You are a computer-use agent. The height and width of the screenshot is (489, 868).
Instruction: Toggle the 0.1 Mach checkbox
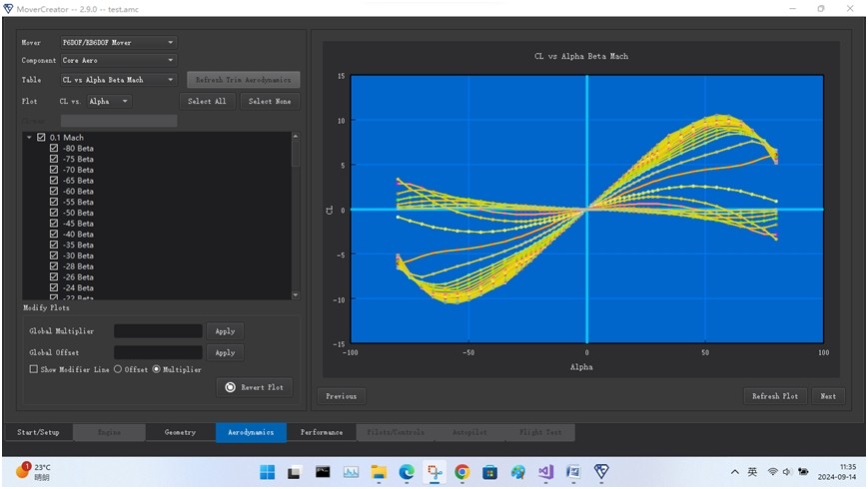(x=41, y=137)
